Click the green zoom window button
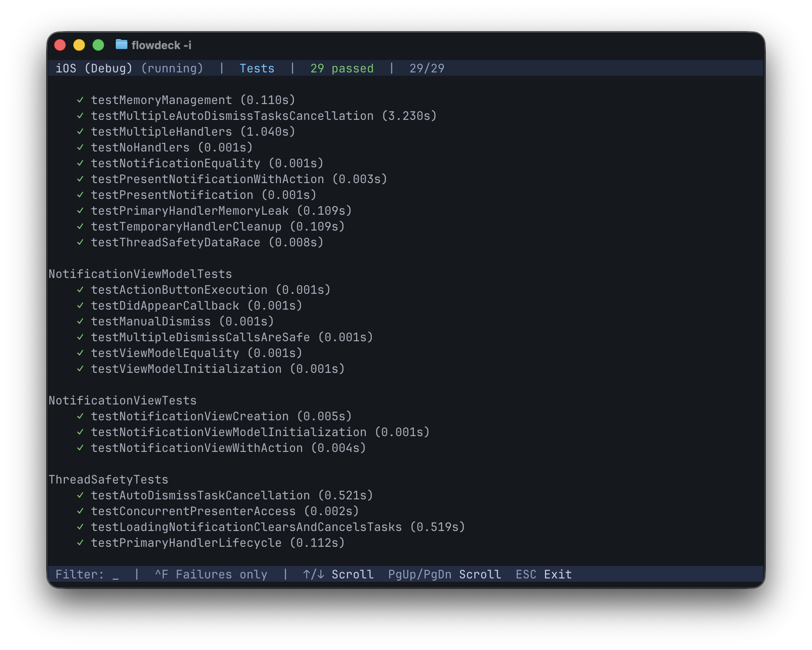The width and height of the screenshot is (812, 650). pos(98,45)
